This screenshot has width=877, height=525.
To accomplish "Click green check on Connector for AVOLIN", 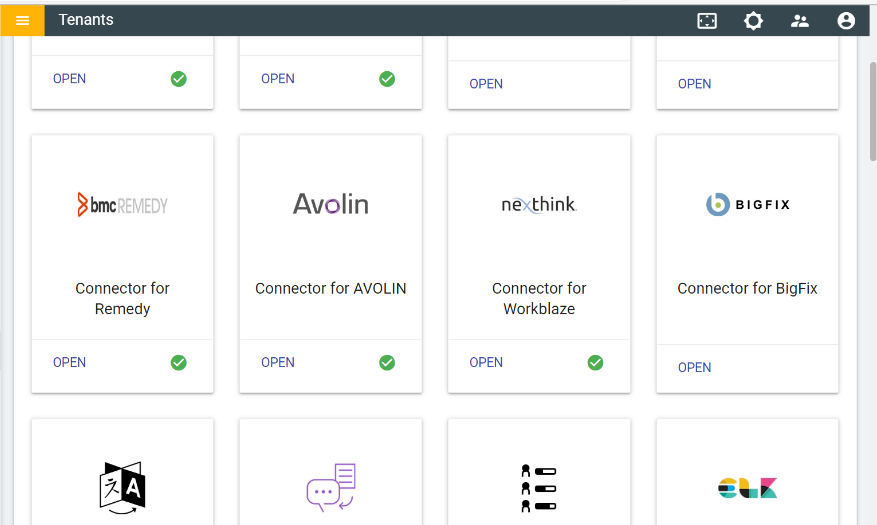I will pos(387,363).
